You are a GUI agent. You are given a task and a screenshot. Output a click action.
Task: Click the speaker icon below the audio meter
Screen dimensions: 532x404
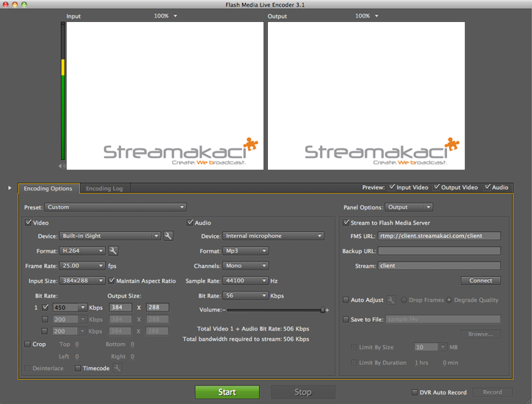[x=62, y=166]
